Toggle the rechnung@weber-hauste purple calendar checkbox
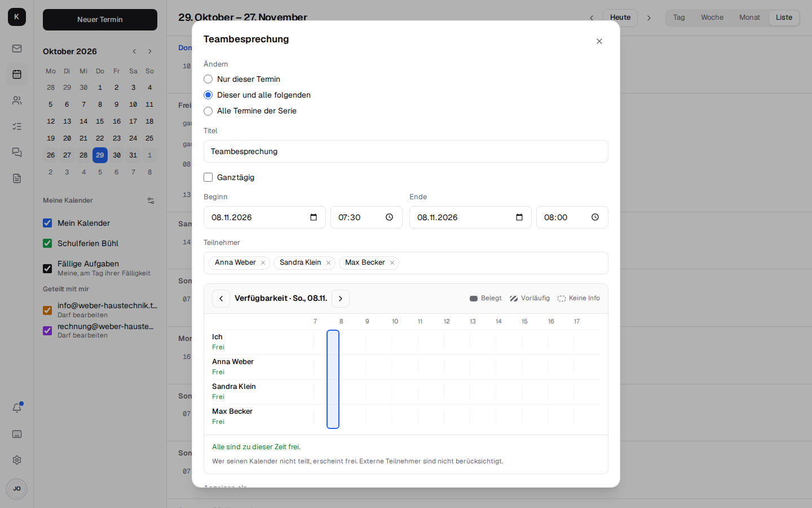The height and width of the screenshot is (508, 812). click(x=47, y=330)
